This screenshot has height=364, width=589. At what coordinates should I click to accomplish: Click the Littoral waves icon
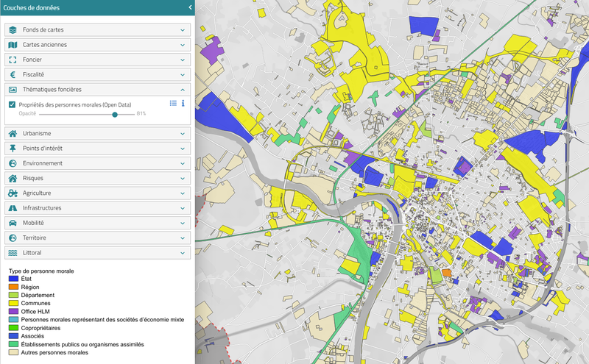point(13,253)
